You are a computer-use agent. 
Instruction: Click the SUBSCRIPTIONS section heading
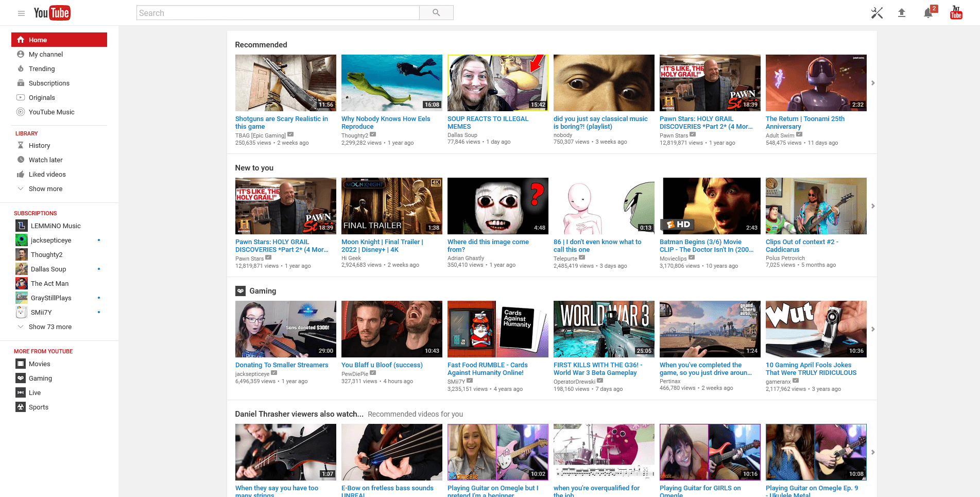pyautogui.click(x=36, y=213)
